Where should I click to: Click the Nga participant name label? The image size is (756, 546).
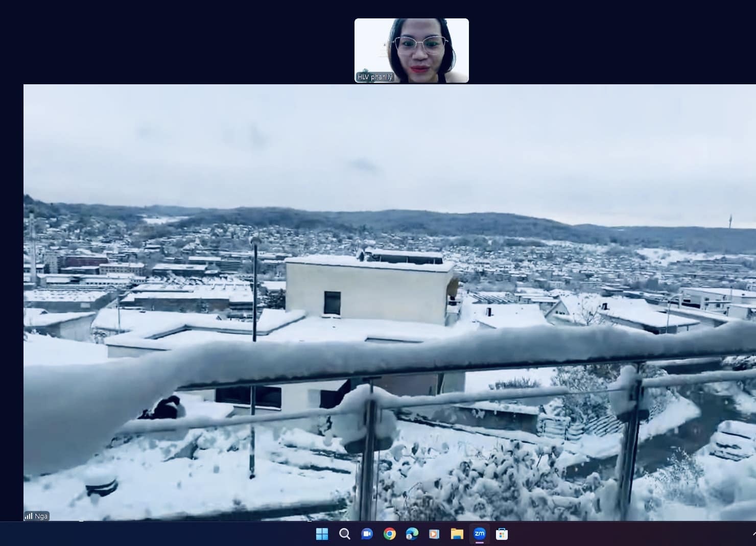41,516
